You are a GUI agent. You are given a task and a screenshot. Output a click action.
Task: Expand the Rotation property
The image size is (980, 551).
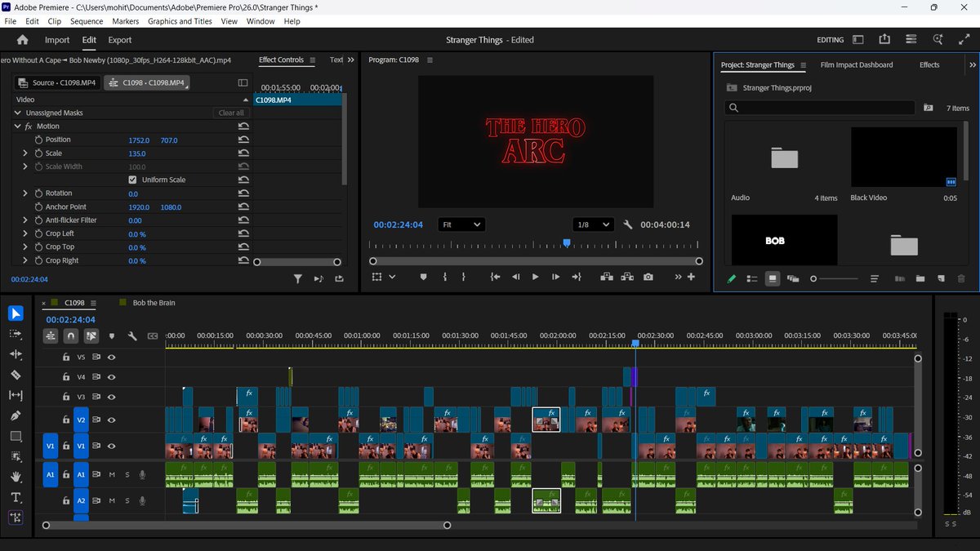point(25,193)
